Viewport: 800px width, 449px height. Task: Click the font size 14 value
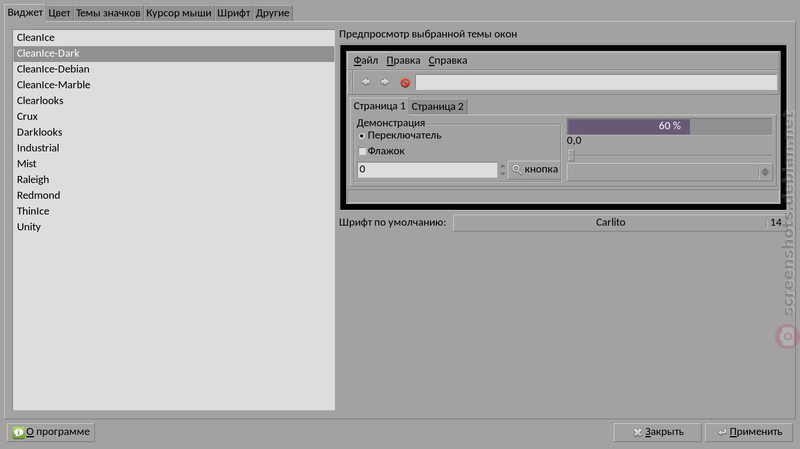pos(776,222)
